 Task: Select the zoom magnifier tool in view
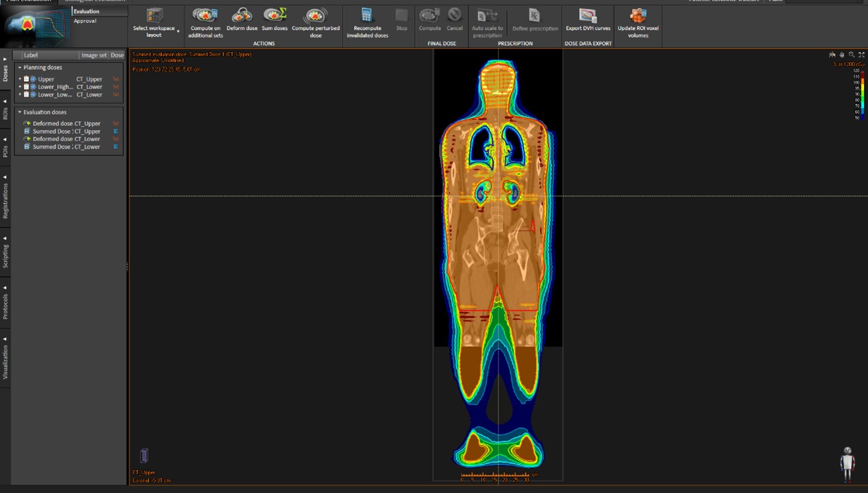coord(851,55)
